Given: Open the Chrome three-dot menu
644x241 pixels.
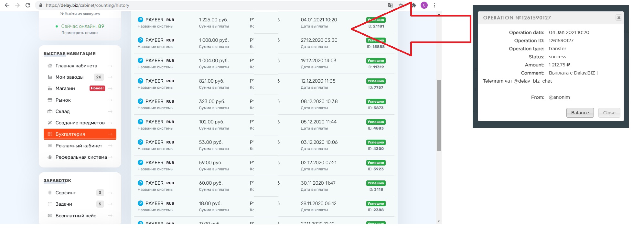Looking at the screenshot, I should click(435, 5).
